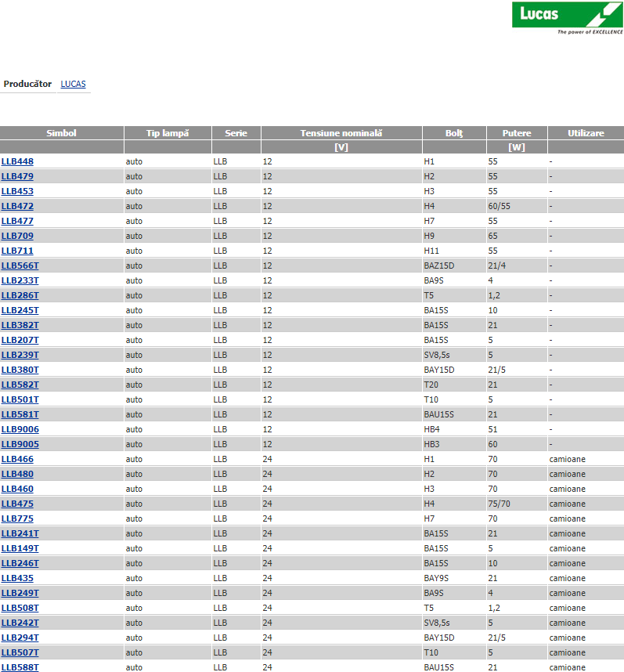Screen dimensions: 624x672
Task: Select the H11 socket cell
Action: 431,251
